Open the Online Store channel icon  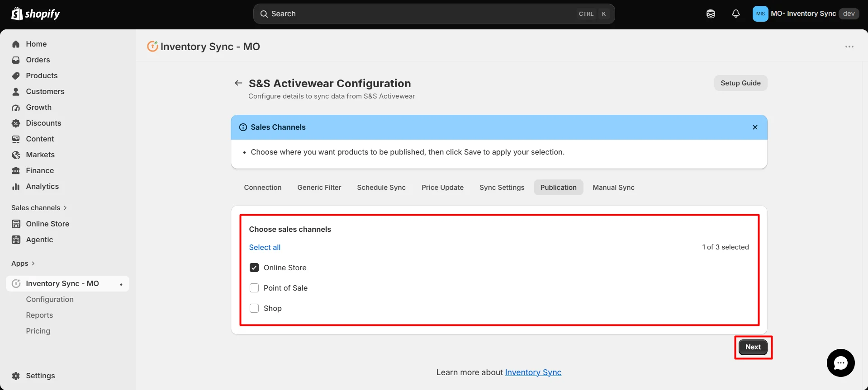(x=16, y=224)
